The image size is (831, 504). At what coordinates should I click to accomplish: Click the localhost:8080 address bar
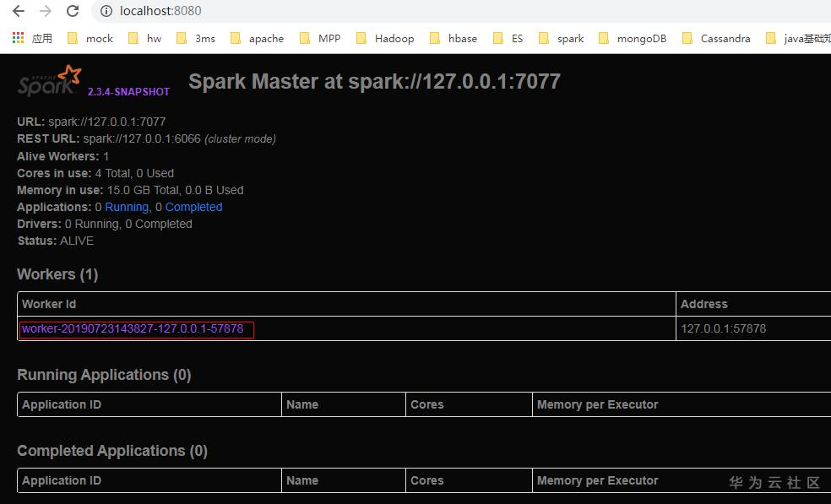[460, 11]
